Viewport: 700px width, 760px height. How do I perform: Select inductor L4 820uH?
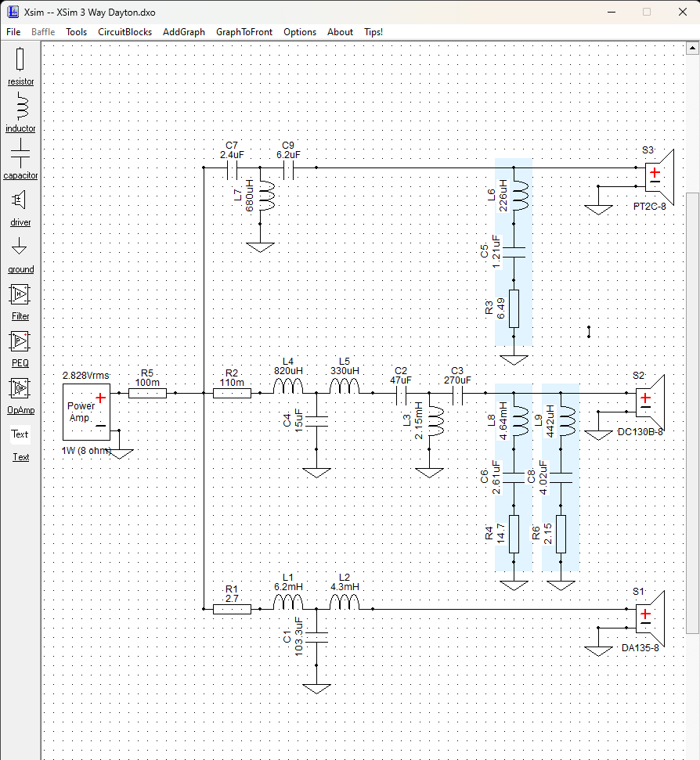[x=288, y=387]
